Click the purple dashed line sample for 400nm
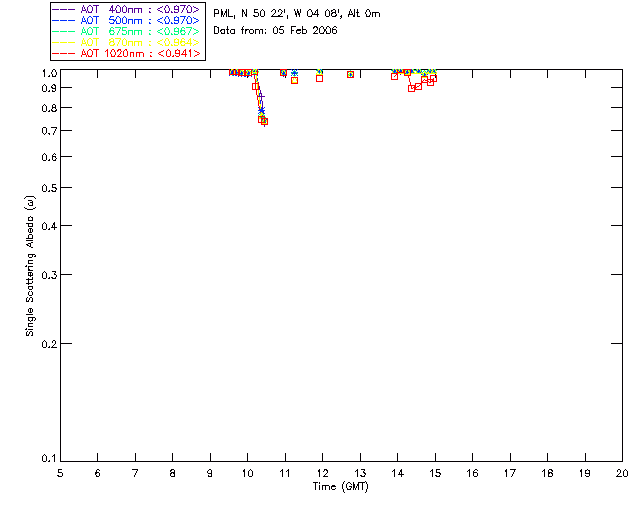This screenshot has height=512, width=640. [64, 9]
